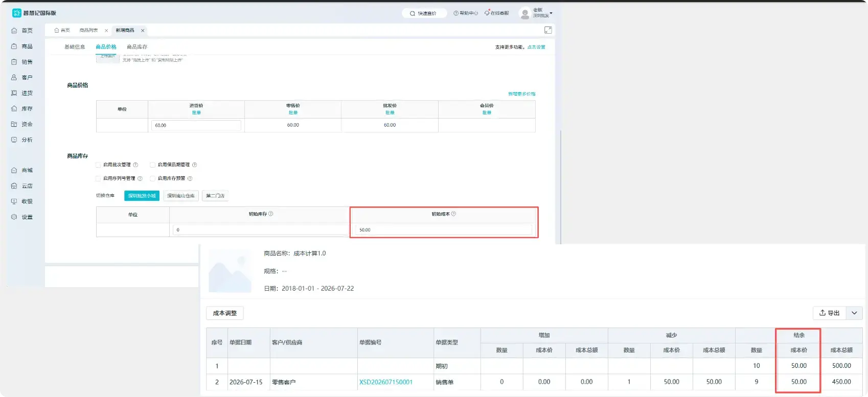Open the 商品 sidebar icon
The image size is (868, 397).
pyautogui.click(x=14, y=46)
